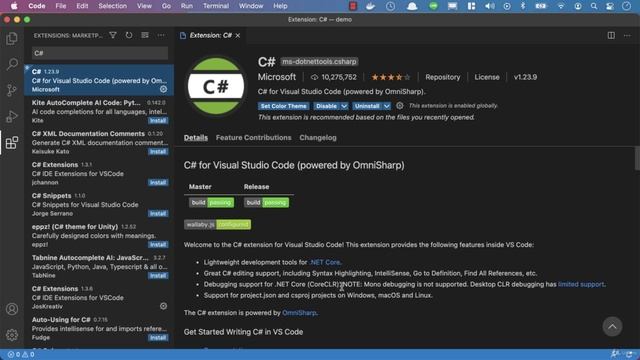Open the Explorer view in activity bar
Viewport: 640px width, 360px height.
coord(12,39)
